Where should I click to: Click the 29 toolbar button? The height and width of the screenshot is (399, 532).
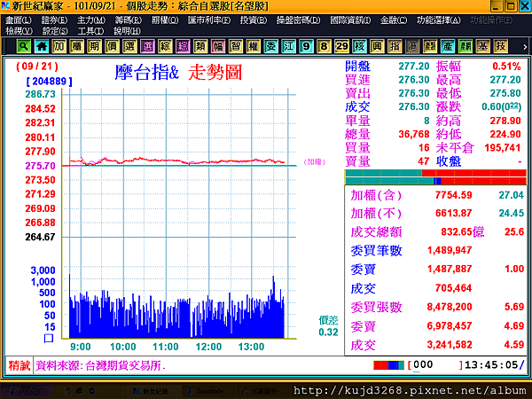click(x=341, y=46)
